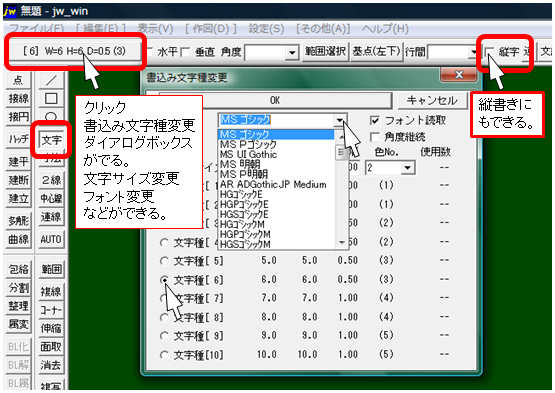Select the 接線 tangent line tool
This screenshot has height=393, width=555.
[x=18, y=98]
